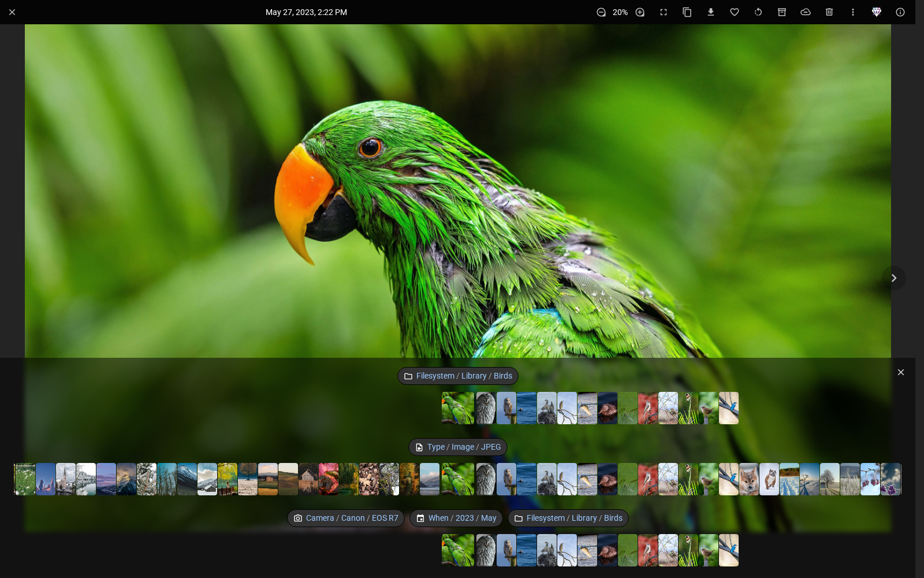Click the folder icon in the topmost Filesystem chip
924x578 pixels.
pos(408,376)
